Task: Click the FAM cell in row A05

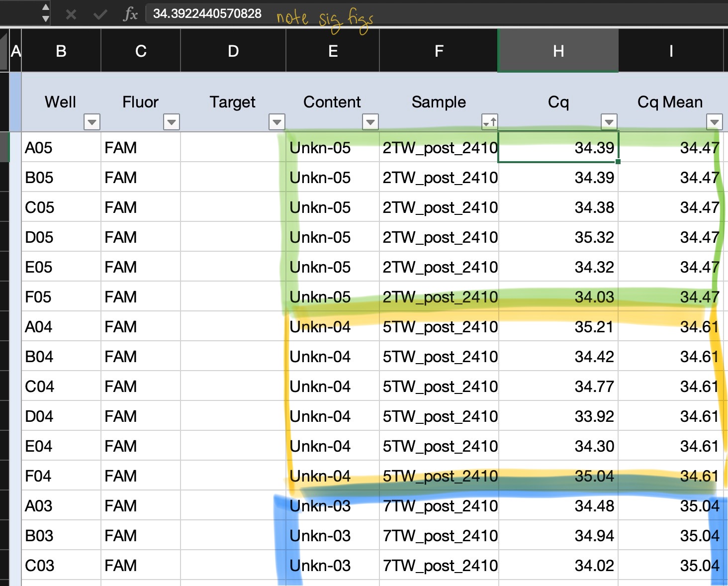Action: click(x=141, y=147)
